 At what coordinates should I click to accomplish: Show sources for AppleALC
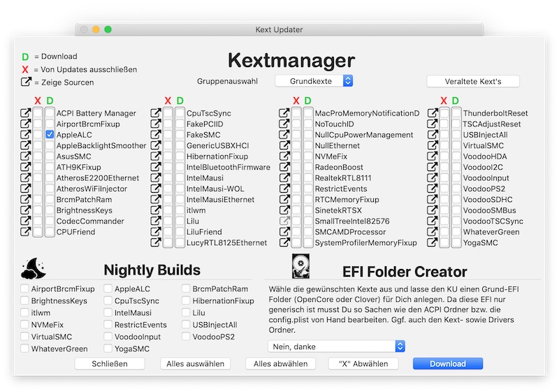pyautogui.click(x=25, y=135)
